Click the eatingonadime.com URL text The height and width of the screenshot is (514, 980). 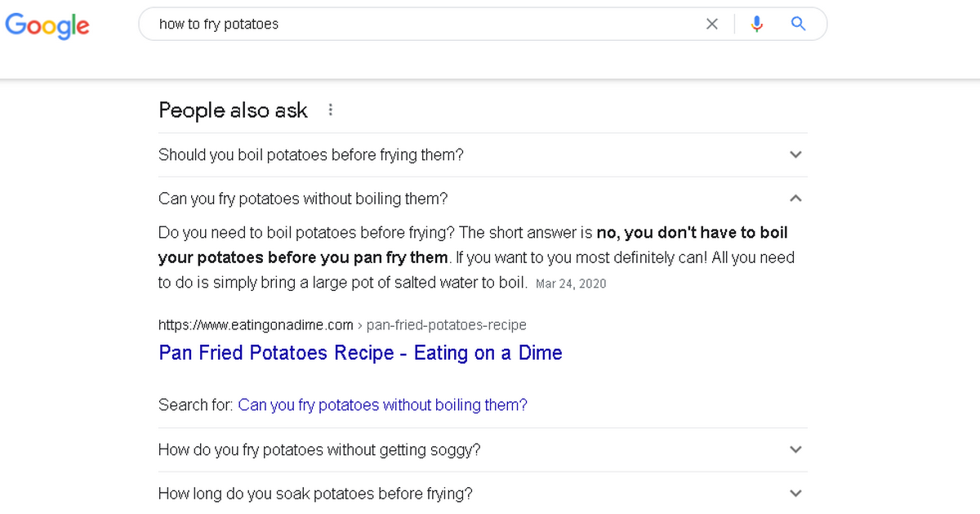pyautogui.click(x=256, y=325)
